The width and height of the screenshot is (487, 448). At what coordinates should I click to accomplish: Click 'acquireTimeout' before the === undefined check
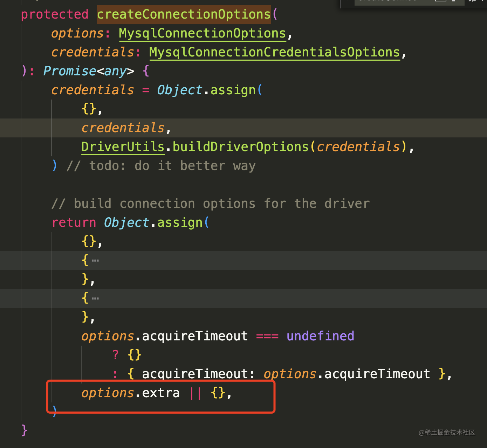tap(195, 336)
